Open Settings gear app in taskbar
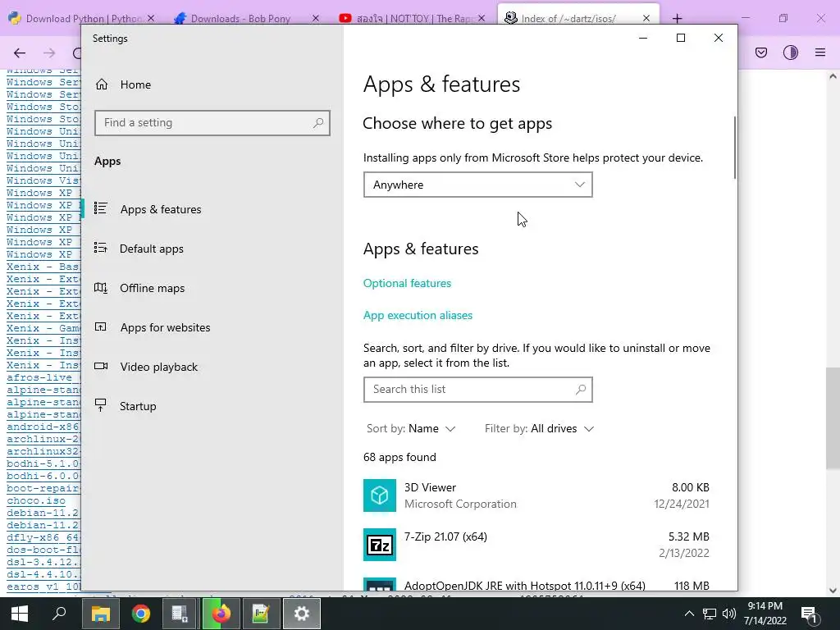The width and height of the screenshot is (840, 630). point(302,614)
